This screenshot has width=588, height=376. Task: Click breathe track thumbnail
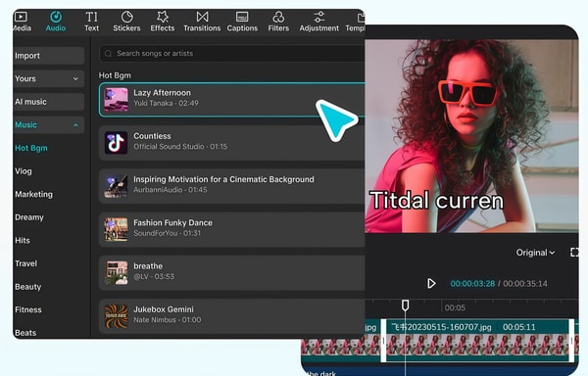(116, 272)
